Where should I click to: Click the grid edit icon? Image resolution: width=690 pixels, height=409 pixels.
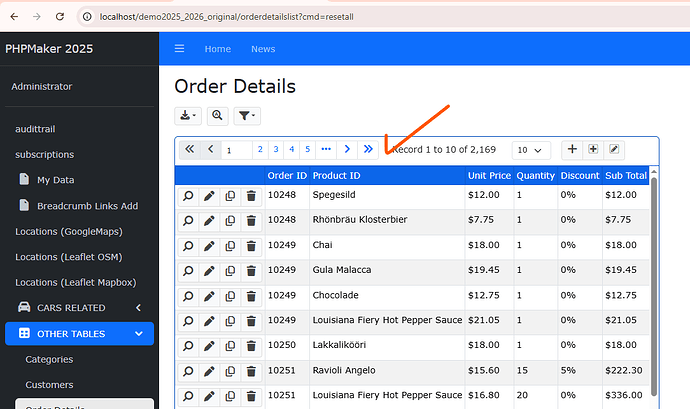click(615, 150)
